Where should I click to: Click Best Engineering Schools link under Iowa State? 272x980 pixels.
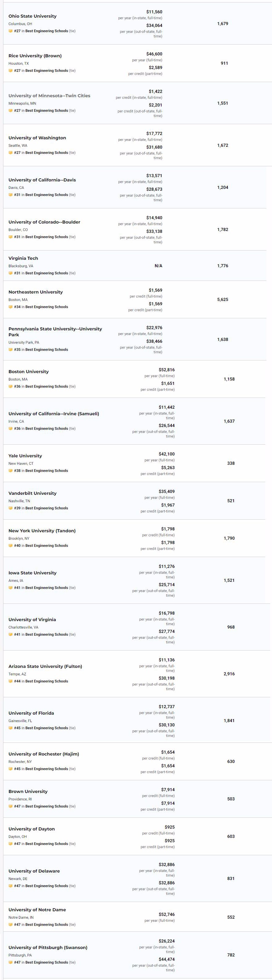[47, 588]
